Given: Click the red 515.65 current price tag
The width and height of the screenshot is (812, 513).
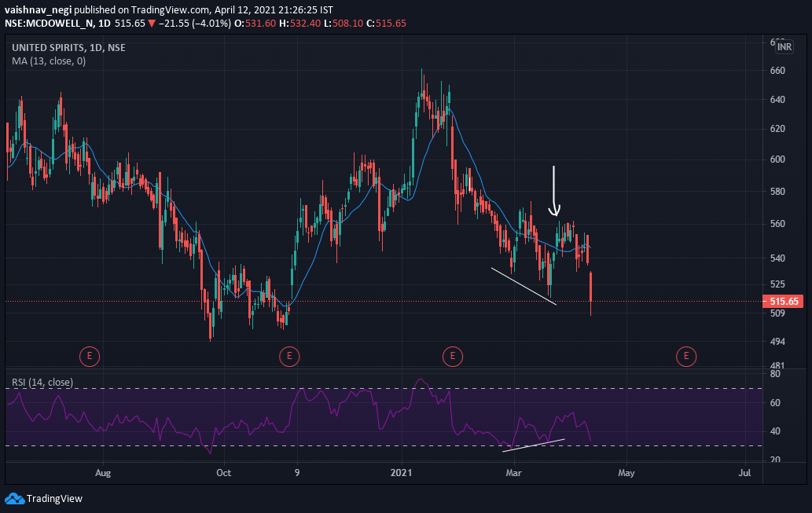Looking at the screenshot, I should click(783, 301).
